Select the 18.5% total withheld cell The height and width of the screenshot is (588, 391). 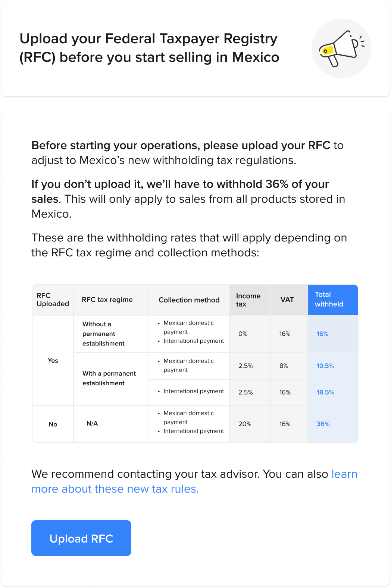[325, 392]
